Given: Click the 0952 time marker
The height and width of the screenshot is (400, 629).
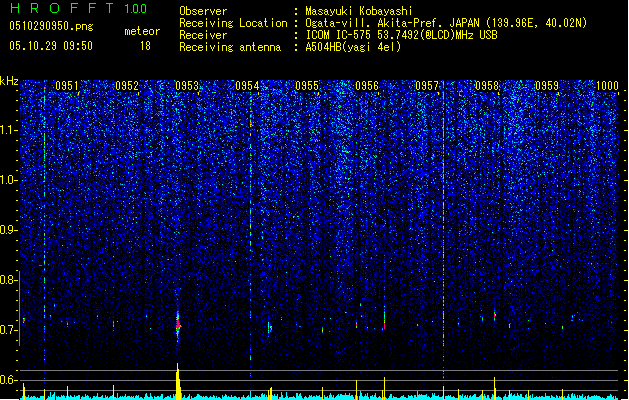Looking at the screenshot, I should (127, 86).
